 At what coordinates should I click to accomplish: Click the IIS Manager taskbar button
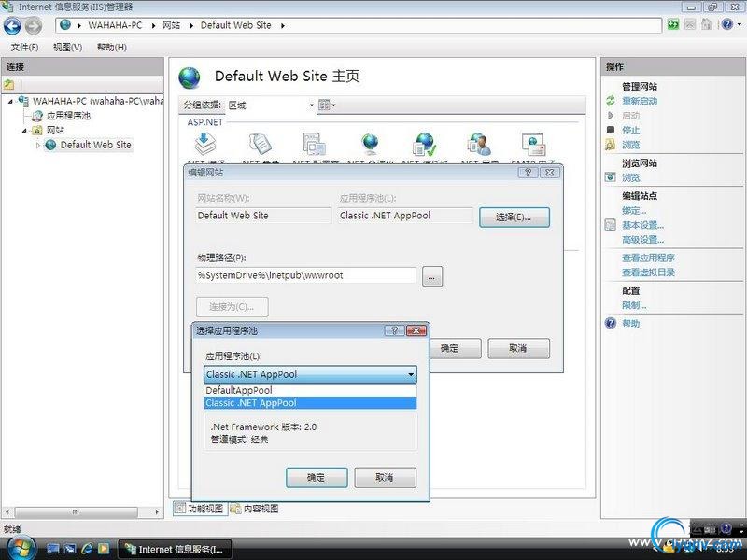[175, 549]
